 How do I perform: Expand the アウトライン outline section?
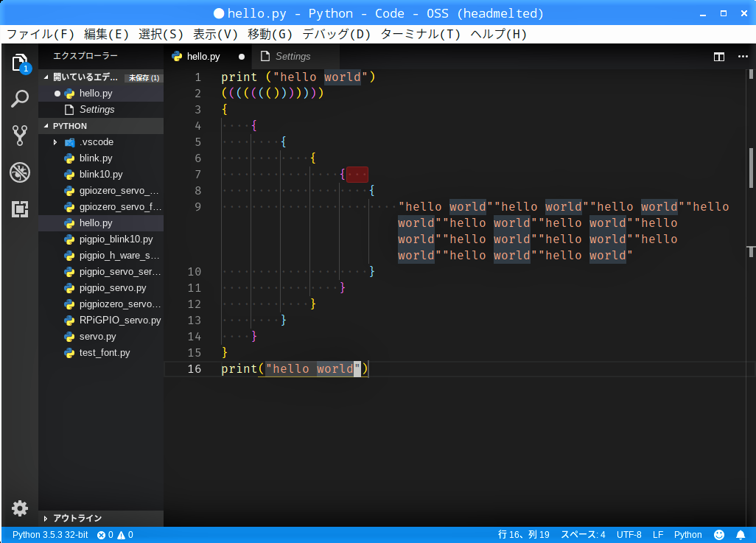[46, 519]
